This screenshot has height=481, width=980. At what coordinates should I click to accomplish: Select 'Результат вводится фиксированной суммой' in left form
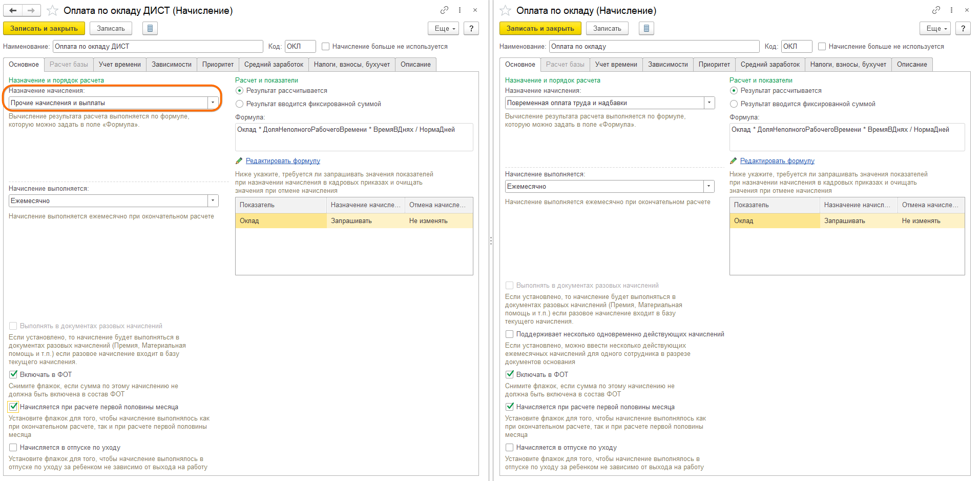239,104
